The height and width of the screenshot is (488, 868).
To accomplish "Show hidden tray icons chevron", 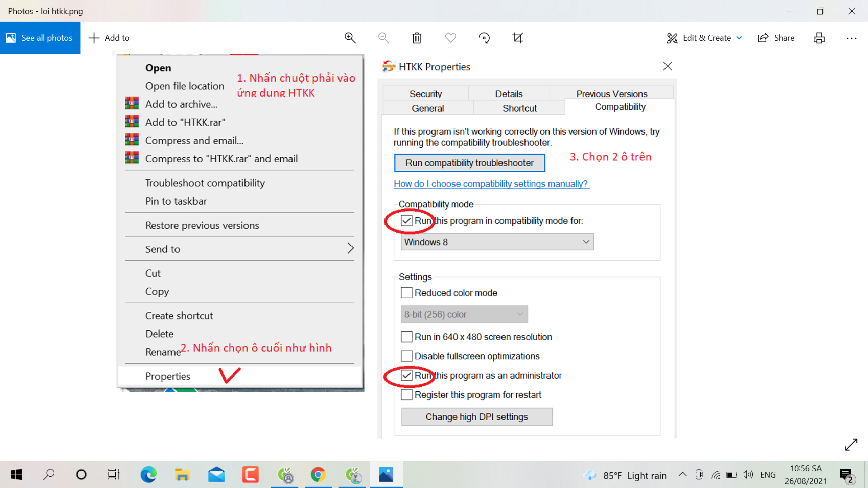I will 683,474.
